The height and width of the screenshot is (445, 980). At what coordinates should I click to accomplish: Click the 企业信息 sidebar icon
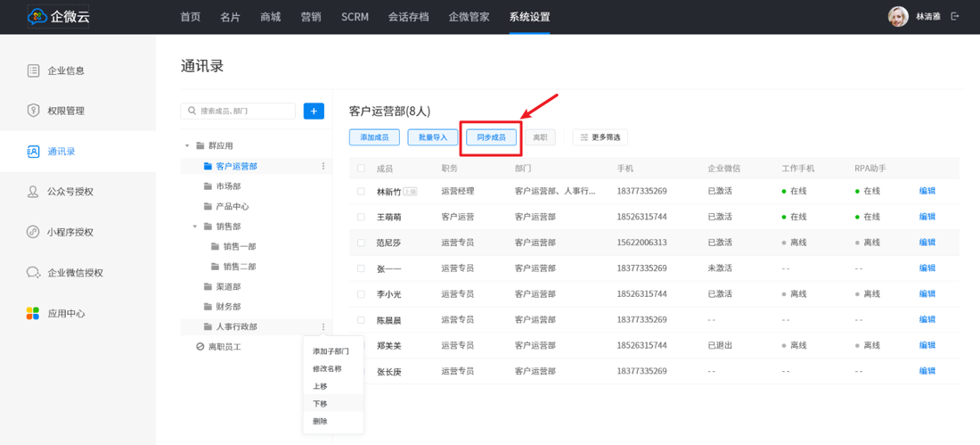[33, 70]
